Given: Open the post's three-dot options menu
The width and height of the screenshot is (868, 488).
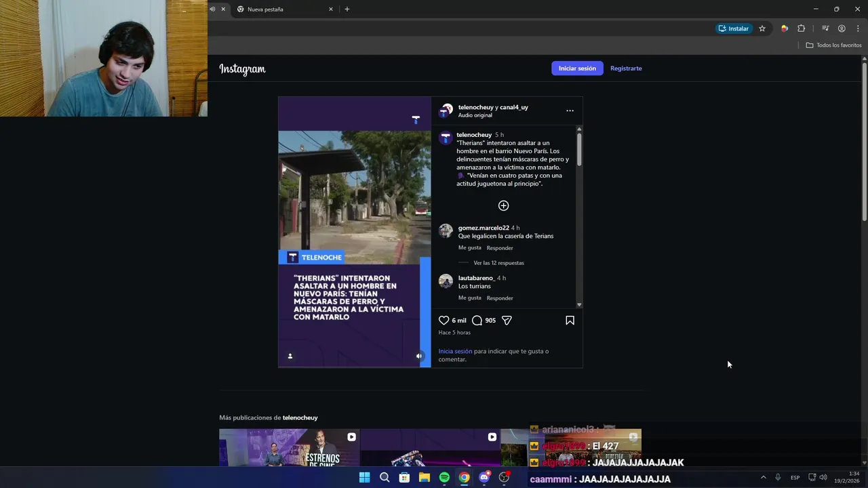Looking at the screenshot, I should (570, 110).
